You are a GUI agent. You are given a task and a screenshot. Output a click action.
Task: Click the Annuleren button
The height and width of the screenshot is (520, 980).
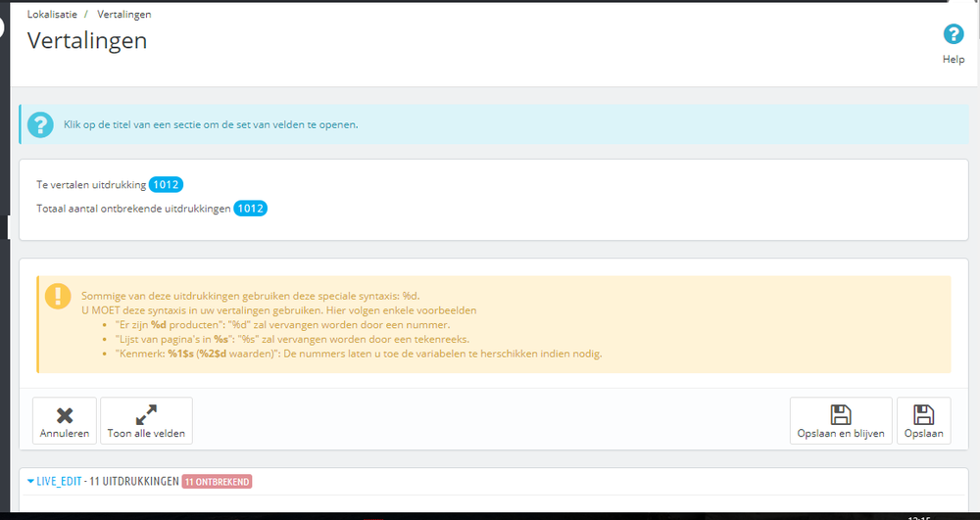[x=65, y=421]
